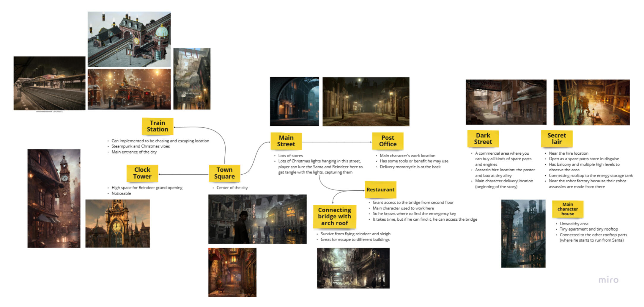Click the Dark Street sticky note

[x=483, y=139]
